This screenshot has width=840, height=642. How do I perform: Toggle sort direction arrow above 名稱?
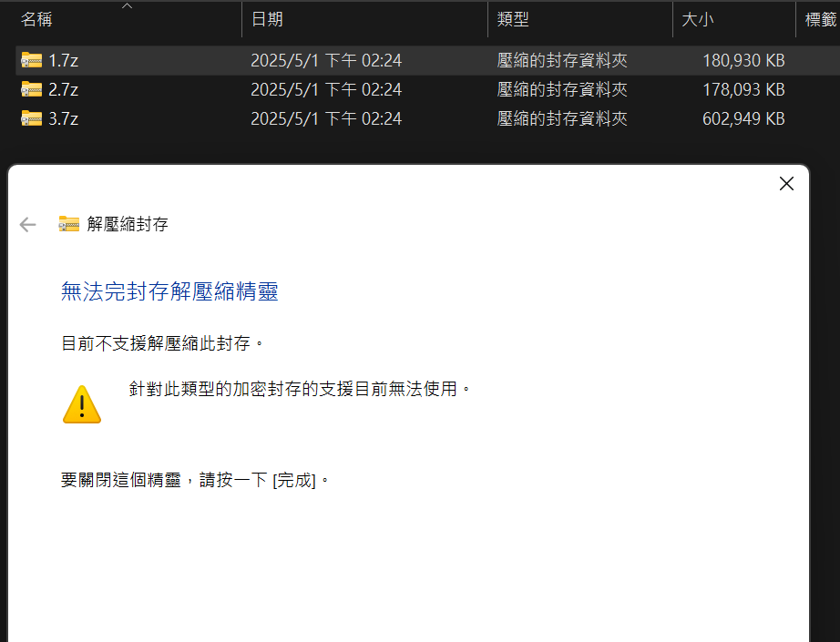point(127,5)
